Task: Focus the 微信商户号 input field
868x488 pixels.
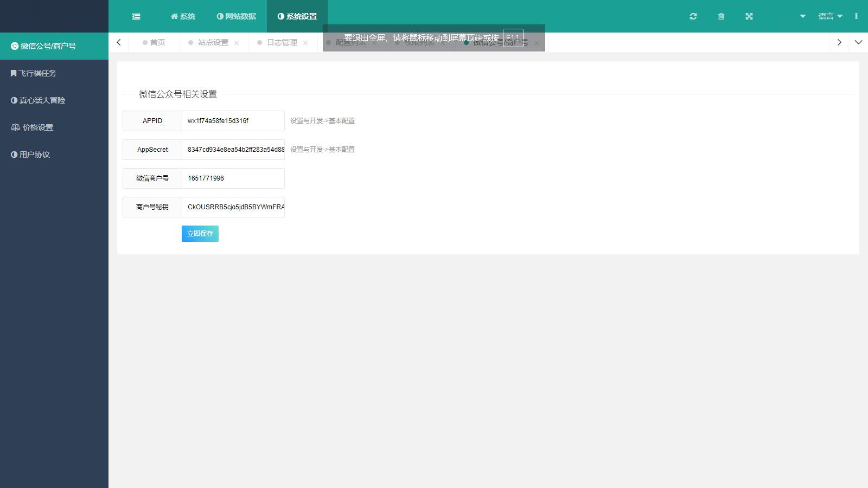Action: [x=233, y=178]
